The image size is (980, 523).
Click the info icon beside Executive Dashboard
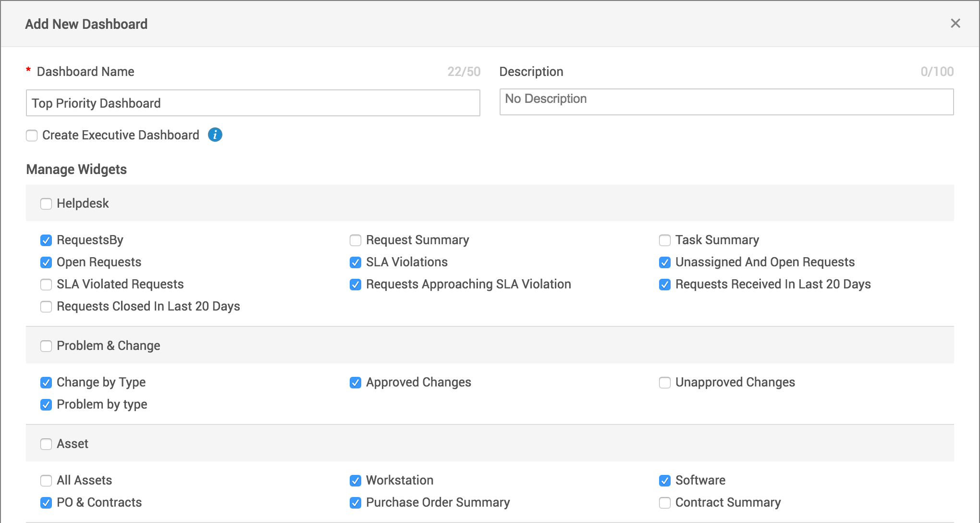(215, 135)
